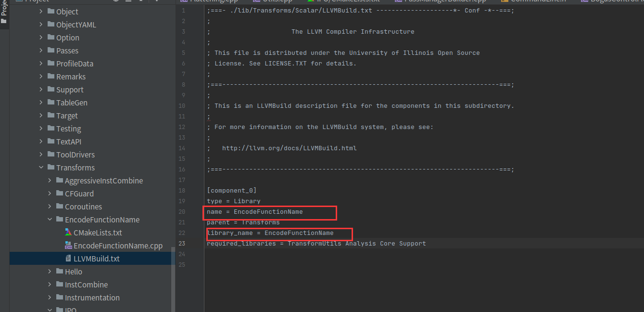Select the Remarks folder name
Screen dimensions: 644x312
tap(71, 77)
